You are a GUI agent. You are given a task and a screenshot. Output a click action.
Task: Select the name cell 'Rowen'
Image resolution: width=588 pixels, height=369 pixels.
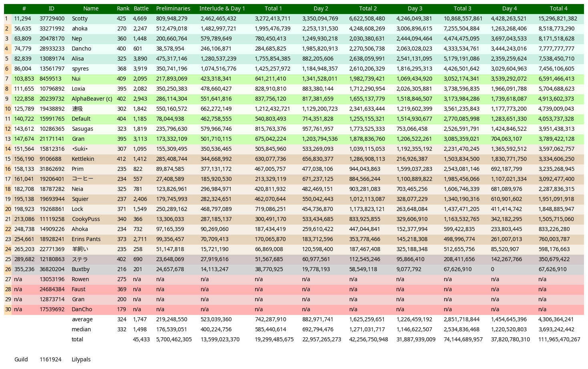(x=80, y=279)
